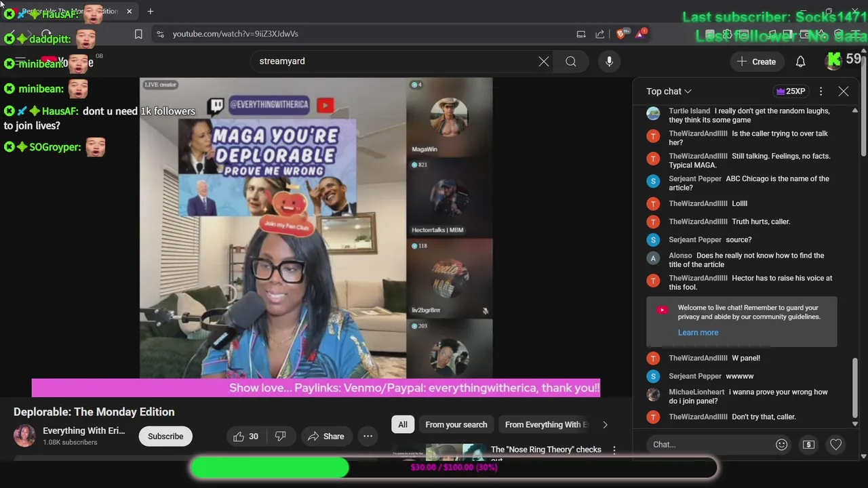Clear the streamyard search text
Screen dimensions: 868x488
tap(544, 62)
